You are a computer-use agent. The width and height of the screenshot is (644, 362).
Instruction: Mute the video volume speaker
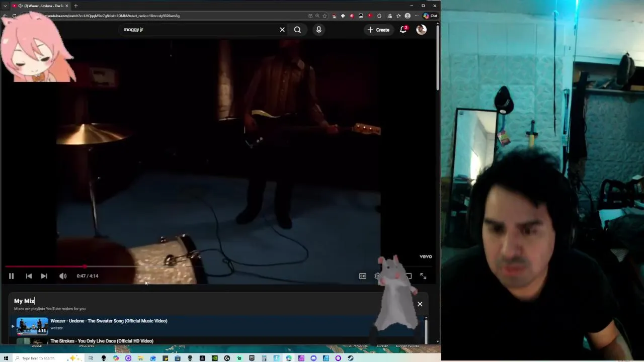tap(63, 276)
